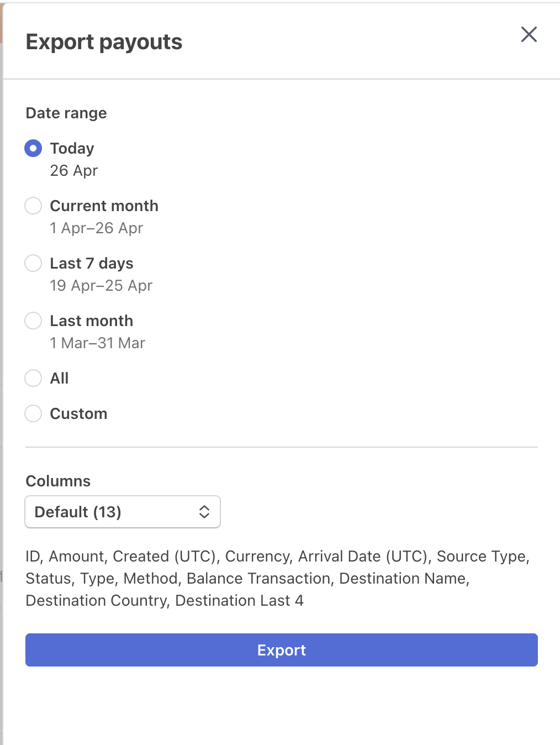Enable the Custom date range radio button
The width and height of the screenshot is (560, 745).
(33, 413)
